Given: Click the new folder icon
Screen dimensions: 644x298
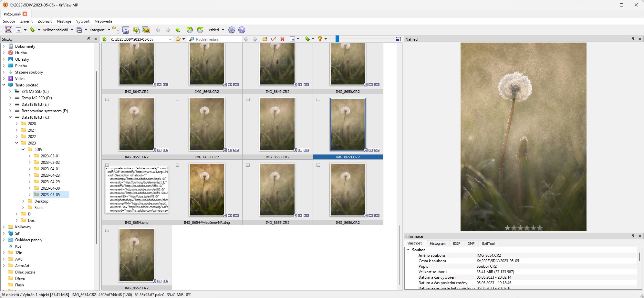Looking at the screenshot, I should (265, 39).
